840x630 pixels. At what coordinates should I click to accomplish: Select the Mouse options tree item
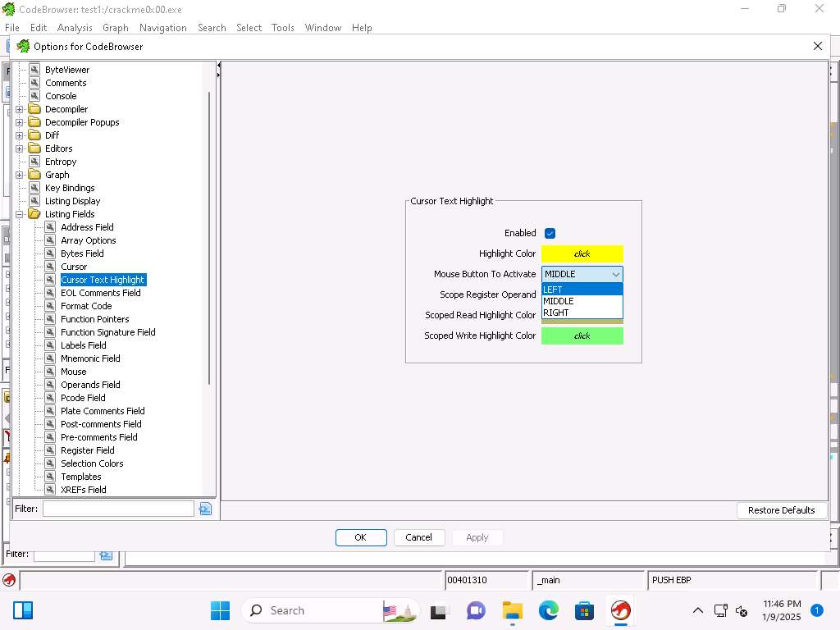73,372
